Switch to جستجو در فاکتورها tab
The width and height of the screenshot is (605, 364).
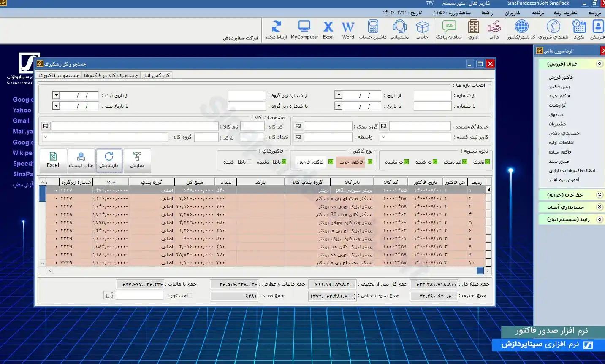tap(59, 75)
